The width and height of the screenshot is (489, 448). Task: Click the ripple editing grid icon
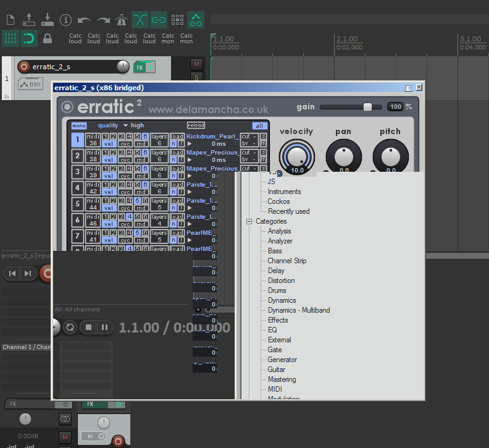177,20
